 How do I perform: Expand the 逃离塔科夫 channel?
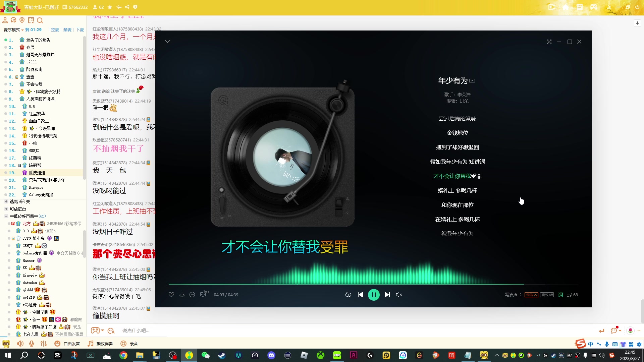(x=6, y=201)
